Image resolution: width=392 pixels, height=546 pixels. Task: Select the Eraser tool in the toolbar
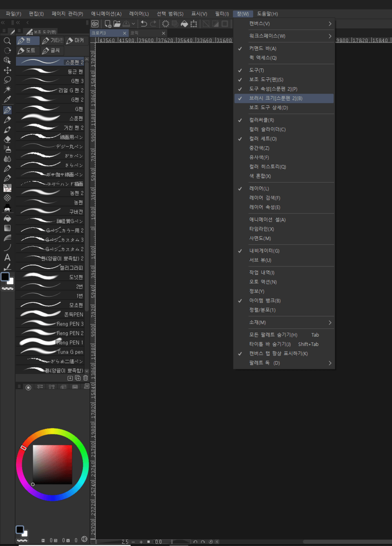tap(7, 139)
